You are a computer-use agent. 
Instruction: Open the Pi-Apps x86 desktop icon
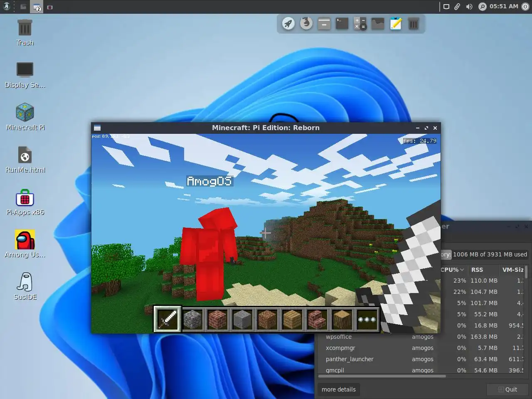25,203
